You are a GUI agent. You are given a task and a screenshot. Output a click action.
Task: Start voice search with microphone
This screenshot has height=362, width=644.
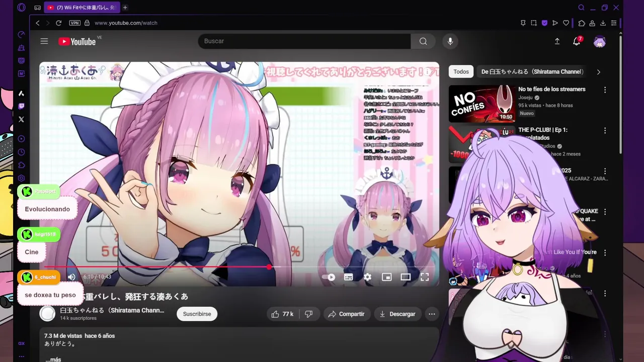point(450,41)
